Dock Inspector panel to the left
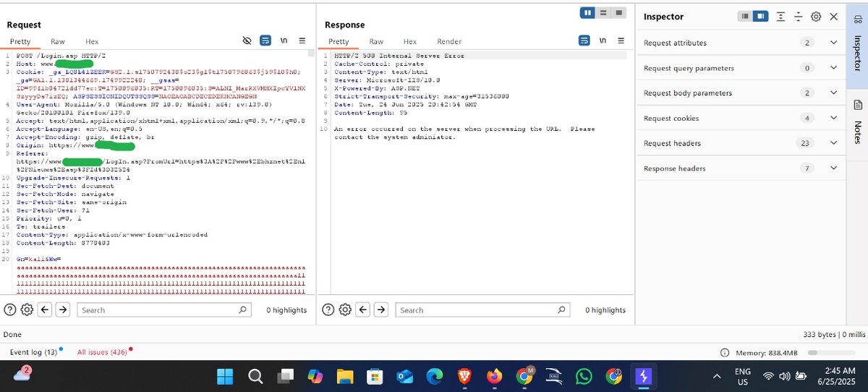 tap(745, 16)
